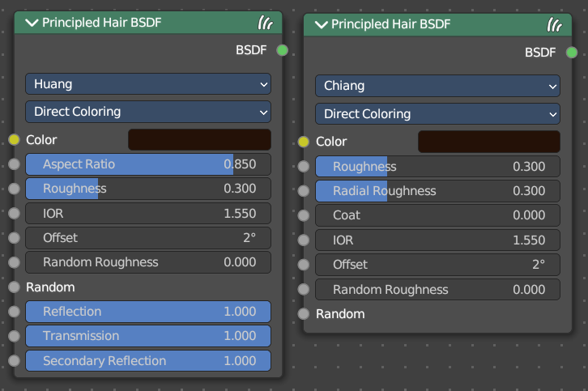588x391 pixels.
Task: Open the Huang scattering model dropdown
Action: coord(148,84)
